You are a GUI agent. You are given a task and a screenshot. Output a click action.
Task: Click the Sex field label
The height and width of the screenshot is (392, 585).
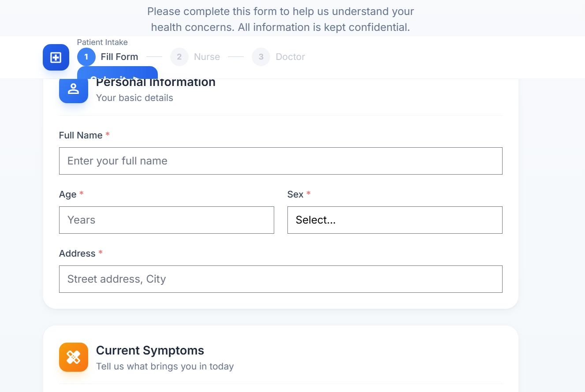pos(295,194)
